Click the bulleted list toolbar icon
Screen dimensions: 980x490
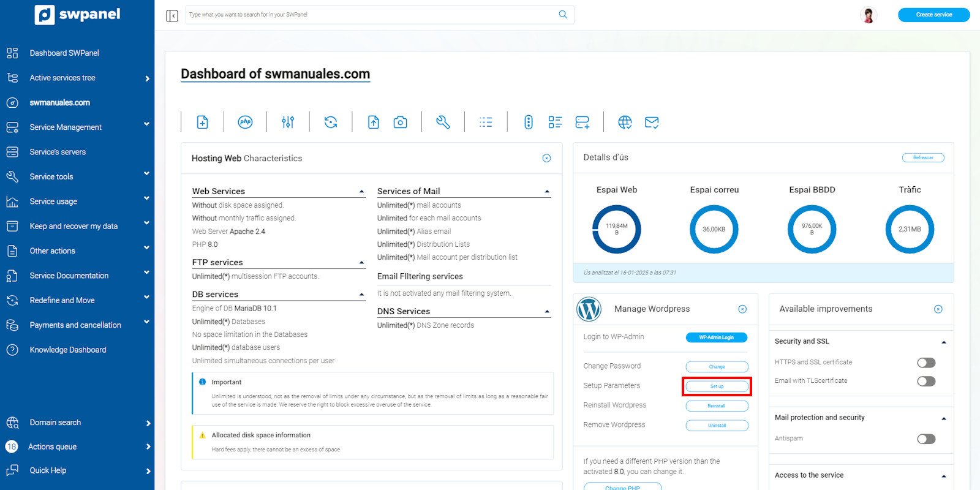pos(486,122)
